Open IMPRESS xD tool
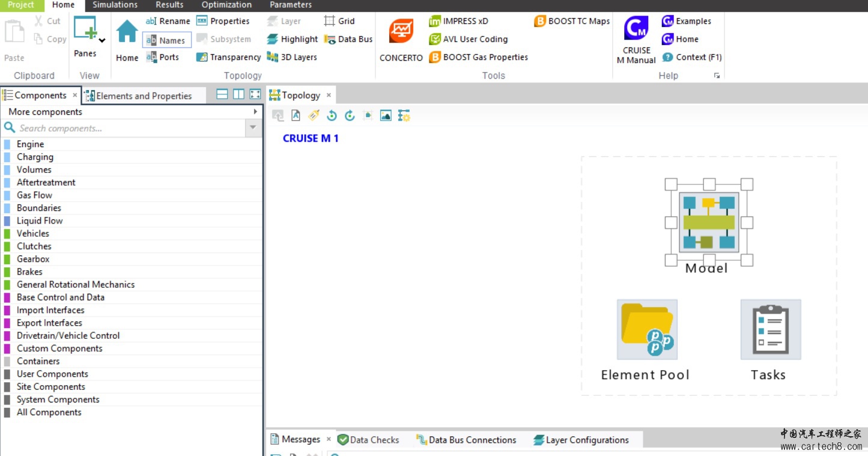This screenshot has width=868, height=456. click(458, 21)
